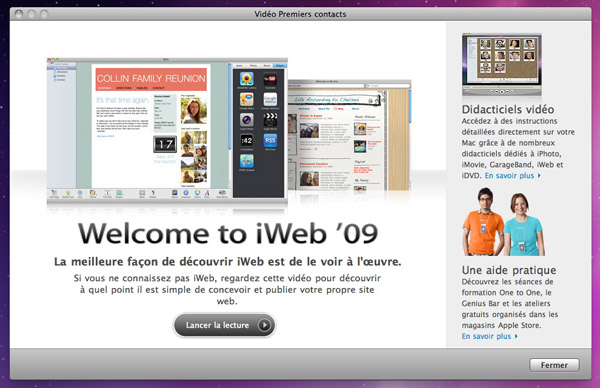The width and height of the screenshot is (600, 388).
Task: Click the Welcome to iWeb '09 title
Action: (228, 233)
